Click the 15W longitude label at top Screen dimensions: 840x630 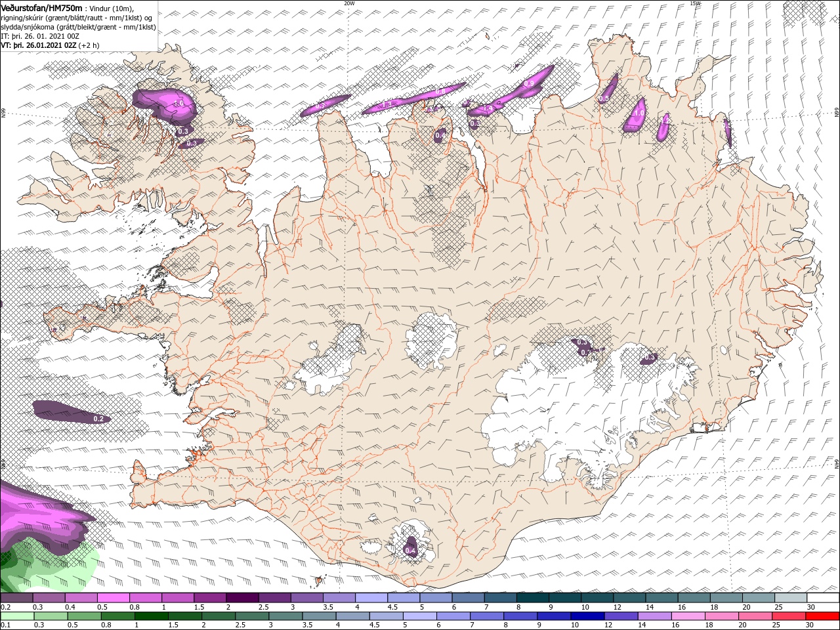[695, 3]
